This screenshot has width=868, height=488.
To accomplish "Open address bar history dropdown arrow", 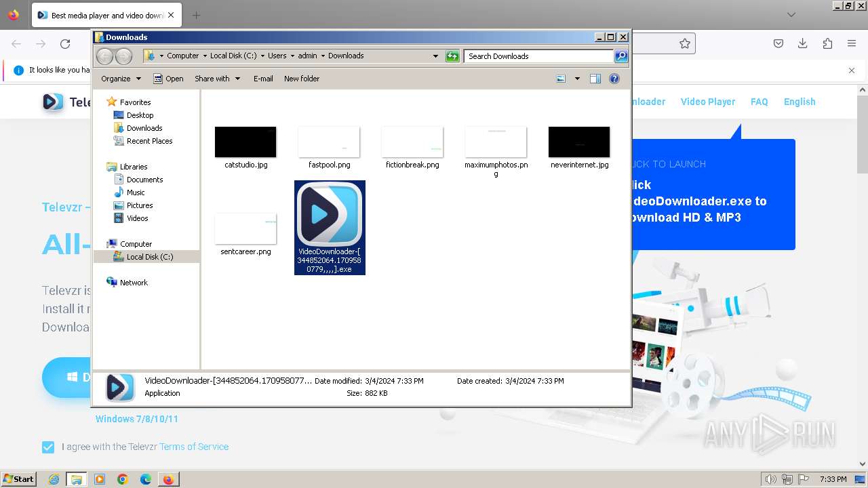I will (435, 56).
